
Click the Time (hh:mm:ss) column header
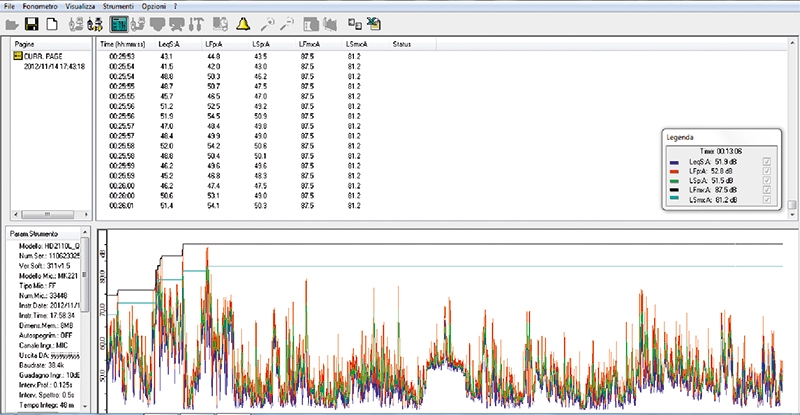click(x=125, y=44)
